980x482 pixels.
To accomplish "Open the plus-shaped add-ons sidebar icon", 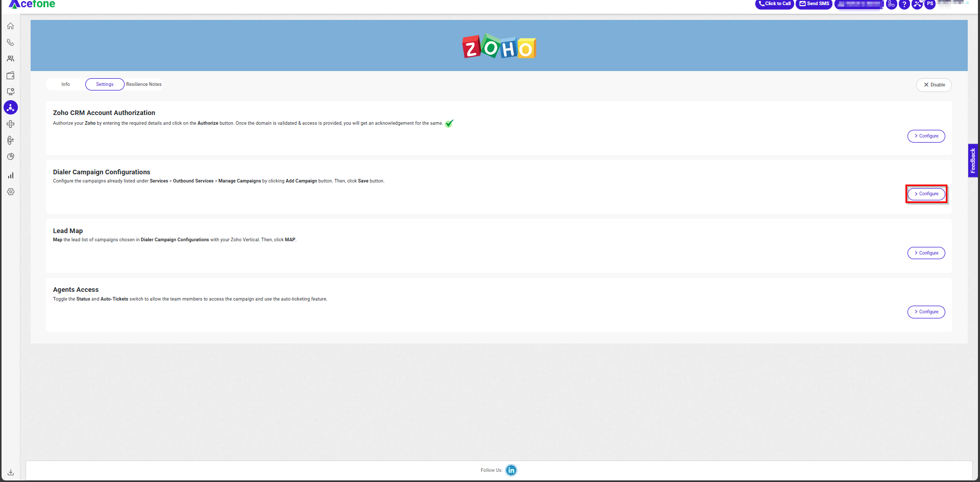I will (x=10, y=124).
